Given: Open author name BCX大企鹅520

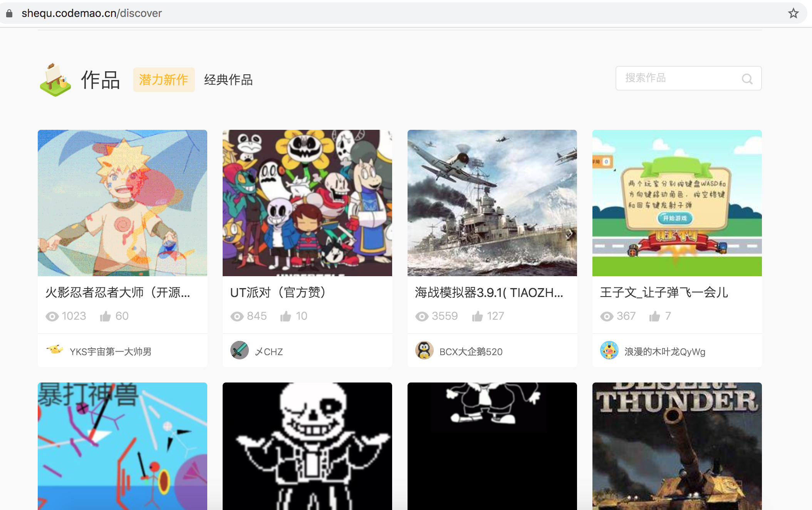Looking at the screenshot, I should [x=471, y=352].
